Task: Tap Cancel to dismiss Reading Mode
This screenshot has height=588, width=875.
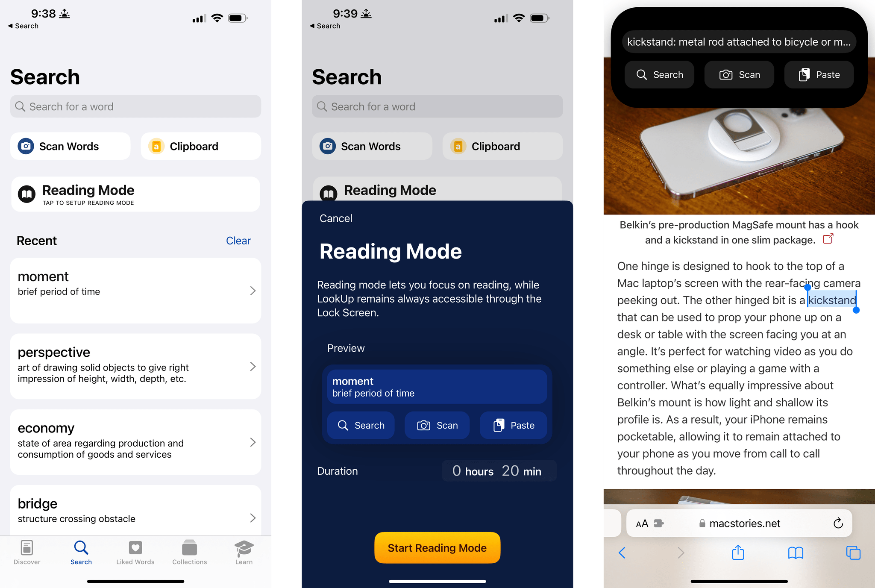Action: (x=335, y=218)
